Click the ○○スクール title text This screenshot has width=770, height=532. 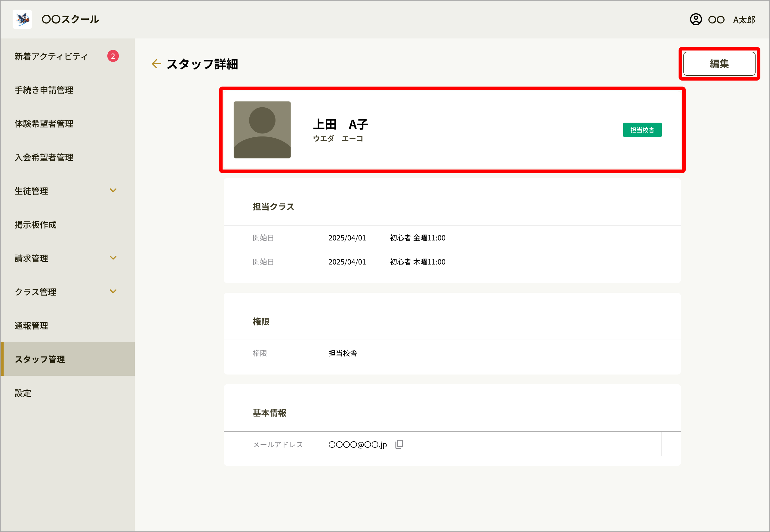pyautogui.click(x=70, y=19)
